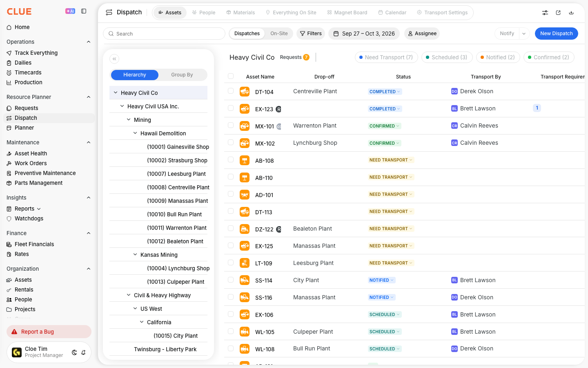Click the WL-105 loader icon
Image resolution: width=588 pixels, height=368 pixels.
[245, 332]
